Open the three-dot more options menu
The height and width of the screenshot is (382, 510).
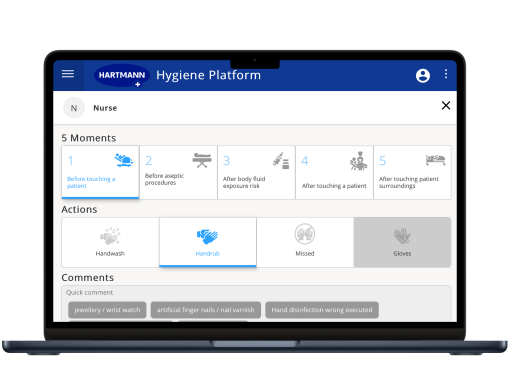446,74
